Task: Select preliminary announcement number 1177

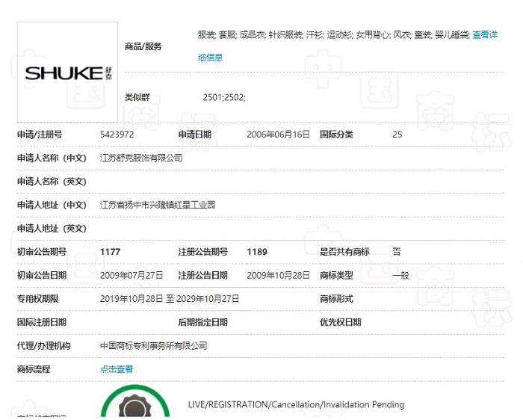Action: click(110, 252)
